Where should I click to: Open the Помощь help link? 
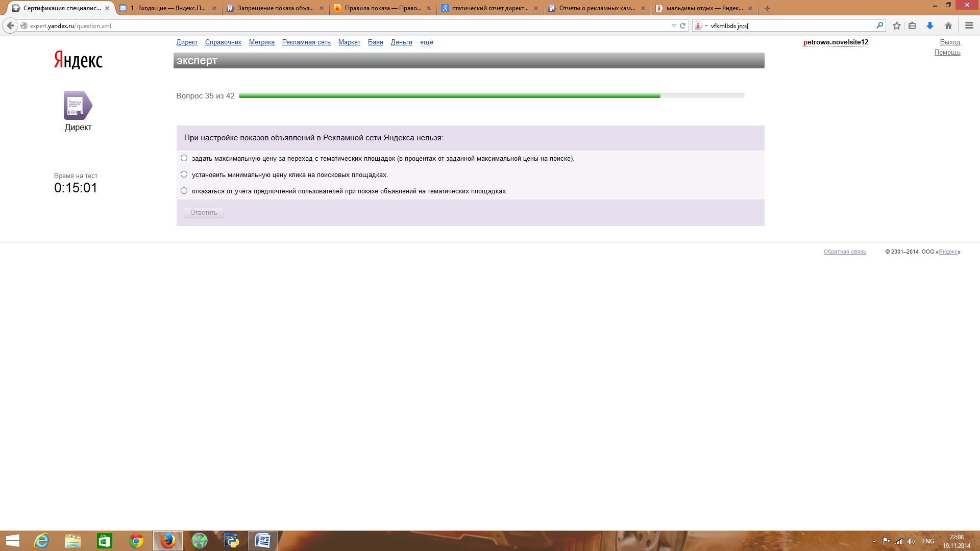point(947,53)
